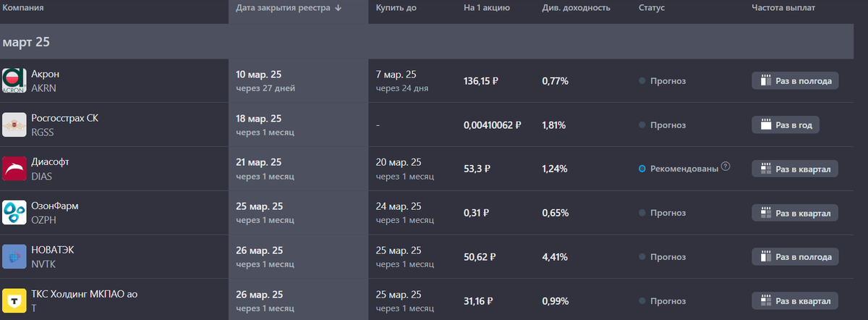Open the Акрон company logo
The width and height of the screenshot is (868, 320).
tap(14, 81)
